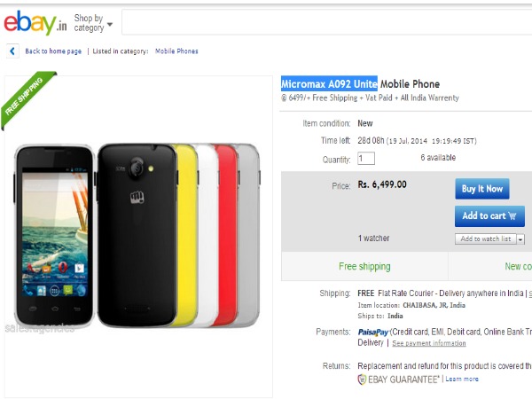Click the Buy It Now button
The height and width of the screenshot is (399, 532).
click(482, 189)
